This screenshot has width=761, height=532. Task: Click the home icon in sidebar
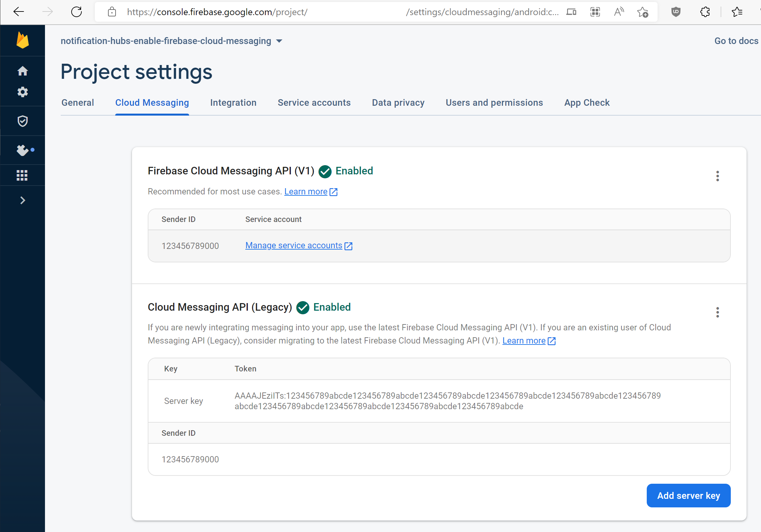[23, 71]
